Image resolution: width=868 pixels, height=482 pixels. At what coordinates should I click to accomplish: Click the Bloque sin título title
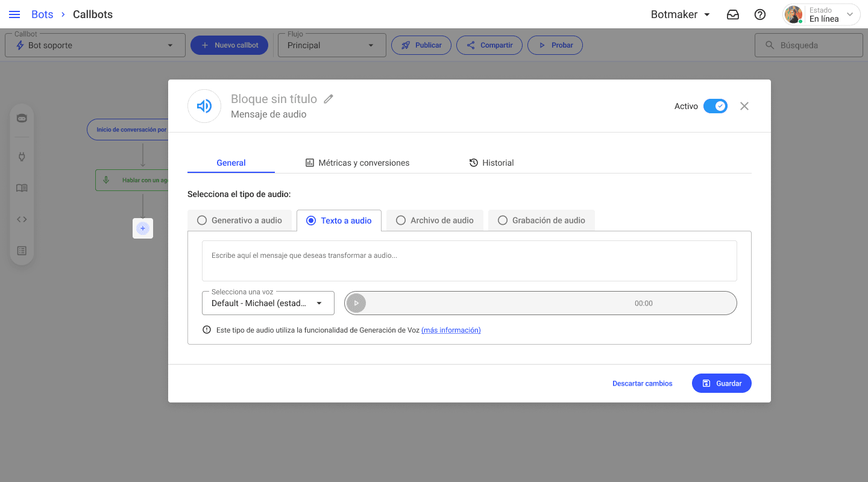274,99
